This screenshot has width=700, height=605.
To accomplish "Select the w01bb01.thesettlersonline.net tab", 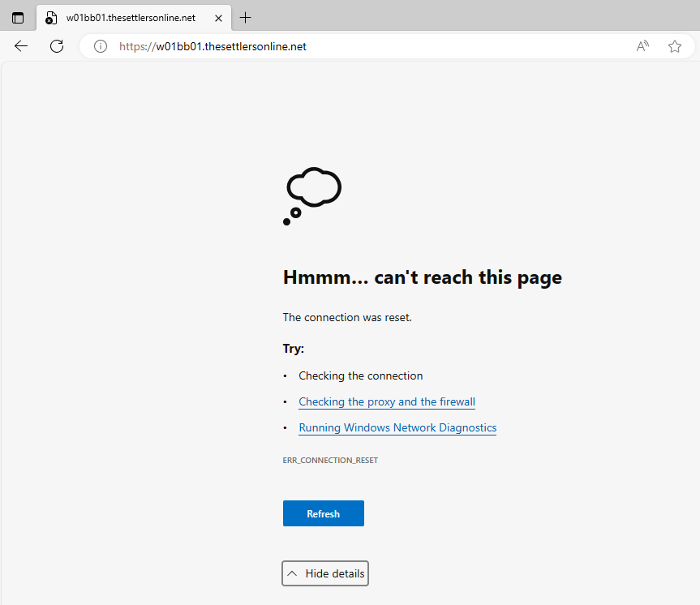I will pyautogui.click(x=134, y=18).
